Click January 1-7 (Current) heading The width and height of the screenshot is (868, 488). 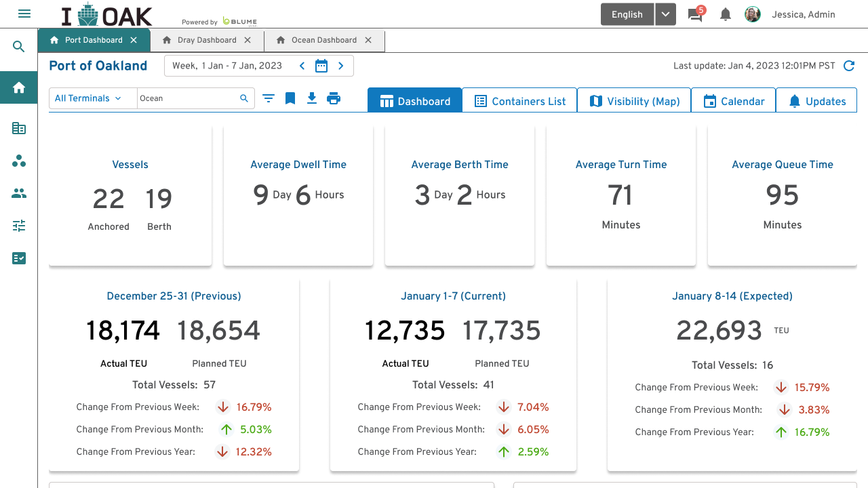454,296
